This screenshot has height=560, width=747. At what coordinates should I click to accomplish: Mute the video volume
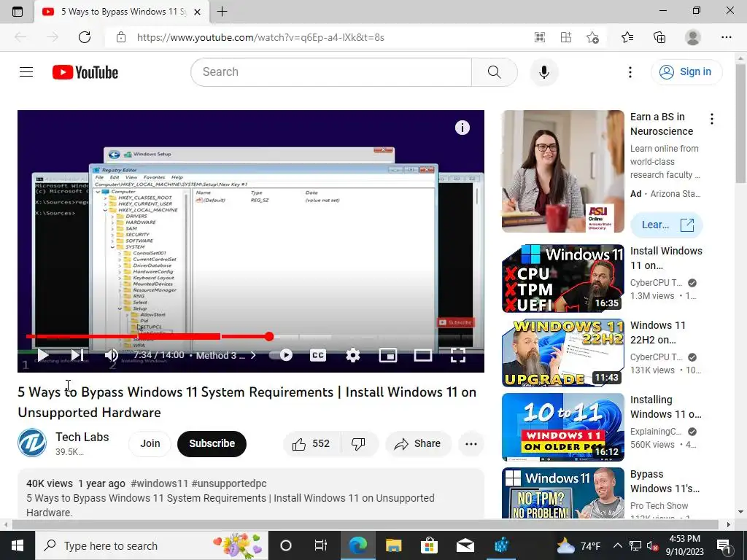tap(112, 355)
